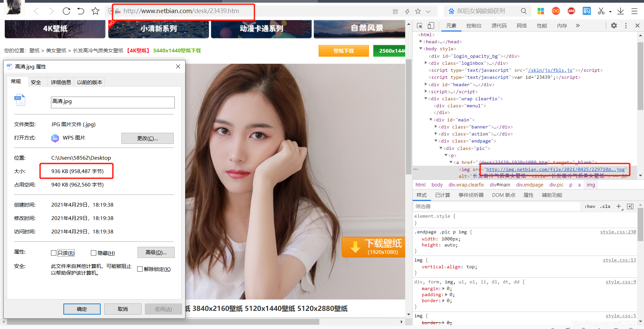
Task: Collapse the body style node
Action: (421, 49)
